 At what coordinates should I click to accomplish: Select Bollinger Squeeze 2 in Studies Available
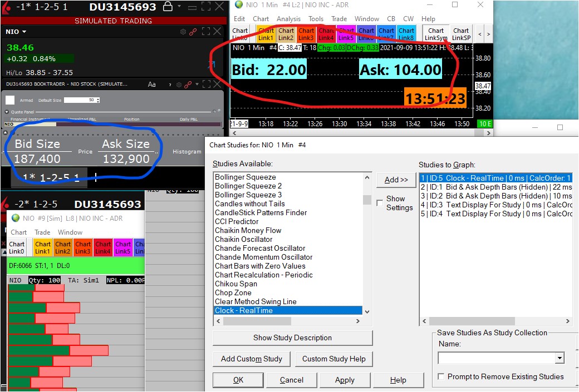[x=288, y=186]
